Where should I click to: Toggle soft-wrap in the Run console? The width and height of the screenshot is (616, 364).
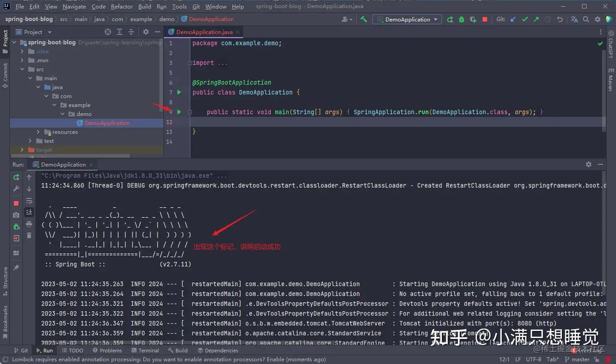pos(29,201)
